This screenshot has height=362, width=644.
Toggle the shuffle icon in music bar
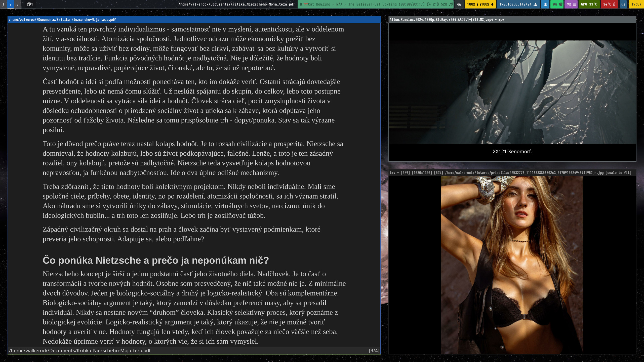(306, 4)
